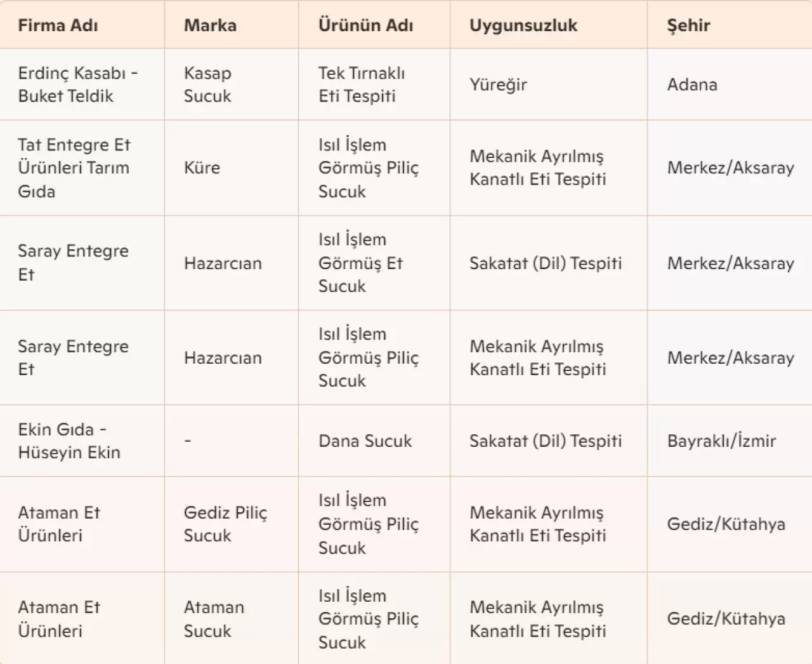Select the Tat Entegre Et Ürünleri Tarım Gıda cell
Viewport: 812px width, 664px height.
coord(74,168)
